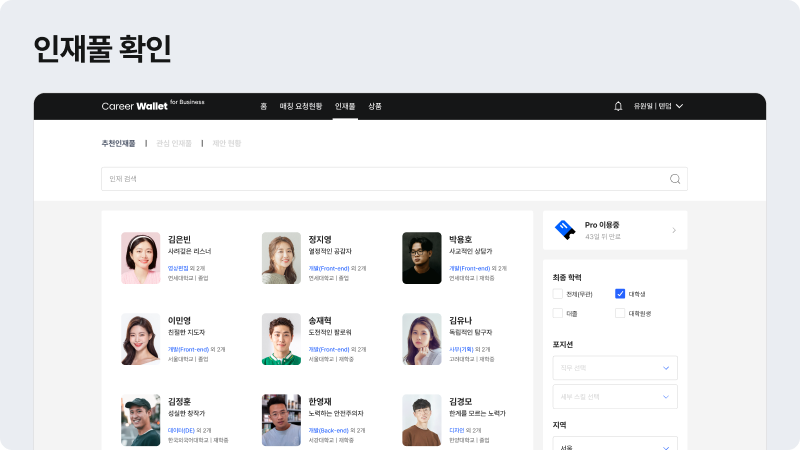Click 개발(Front-end) link under 이민영
The width and height of the screenshot is (800, 450).
[188, 349]
